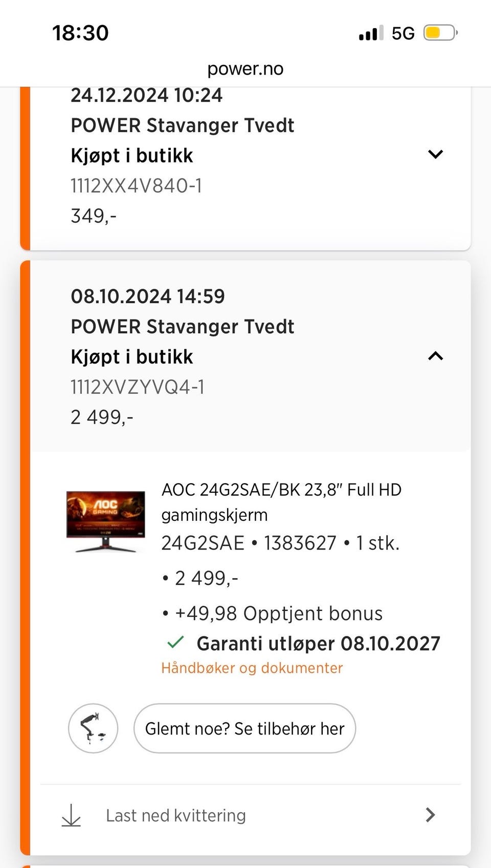Tap order number 1112XX4V840-1

(x=137, y=186)
